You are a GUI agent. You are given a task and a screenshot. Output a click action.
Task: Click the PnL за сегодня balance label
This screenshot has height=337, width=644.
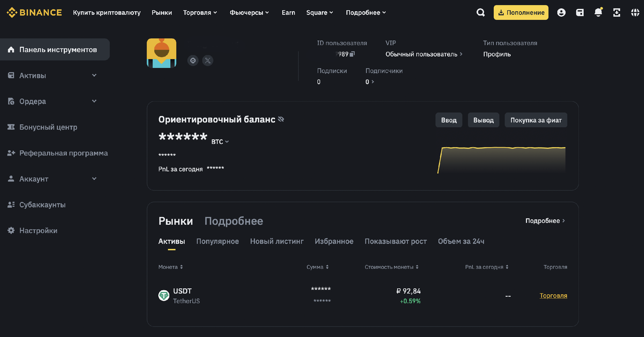click(181, 169)
